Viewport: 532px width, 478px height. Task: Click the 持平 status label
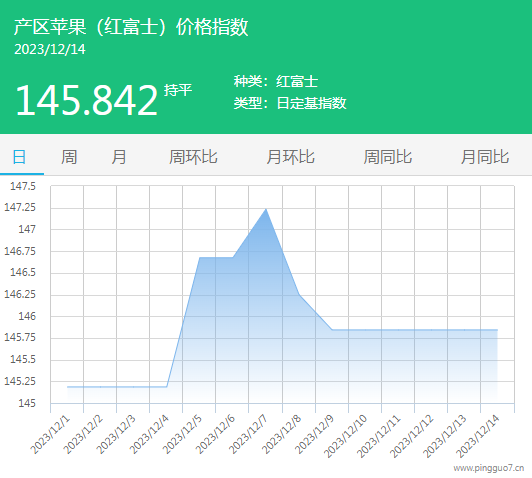(x=178, y=90)
